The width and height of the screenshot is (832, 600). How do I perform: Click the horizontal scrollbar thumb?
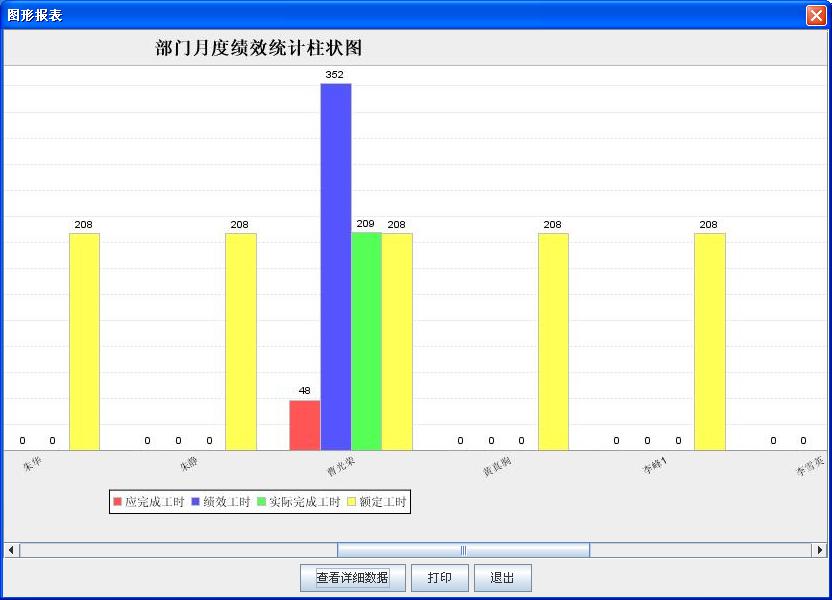(x=460, y=549)
